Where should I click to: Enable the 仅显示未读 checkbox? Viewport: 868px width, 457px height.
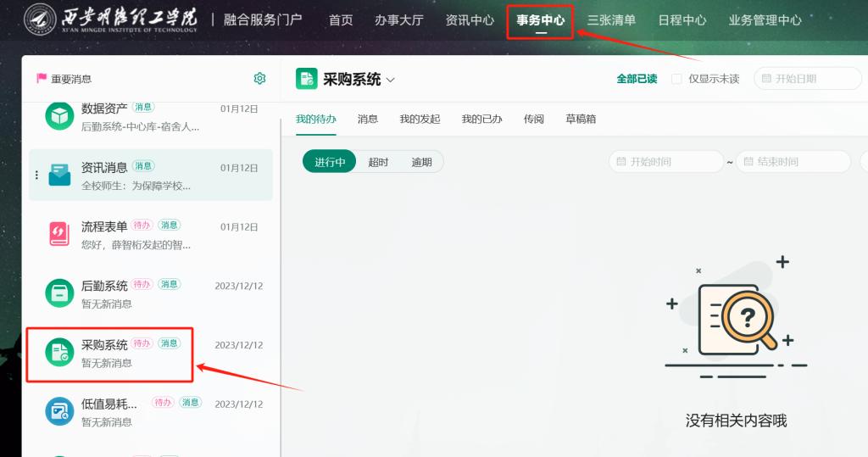click(676, 79)
